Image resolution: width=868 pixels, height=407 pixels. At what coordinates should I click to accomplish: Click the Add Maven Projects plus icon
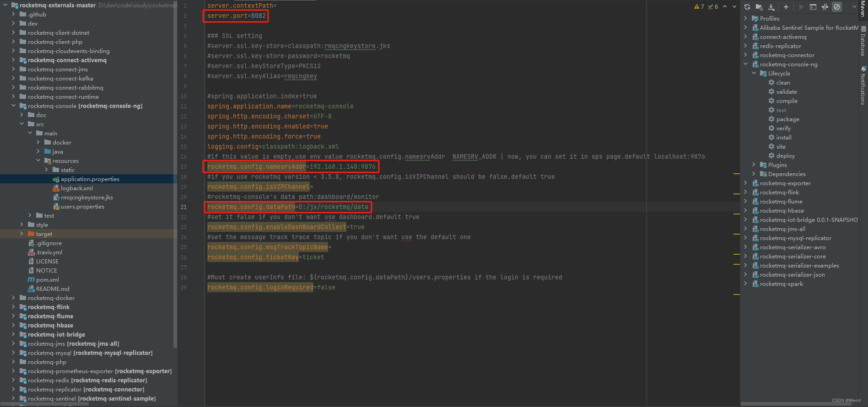(786, 7)
